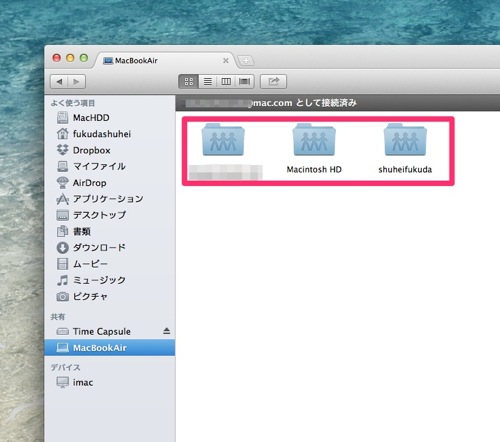Switch to list view mode

point(208,82)
